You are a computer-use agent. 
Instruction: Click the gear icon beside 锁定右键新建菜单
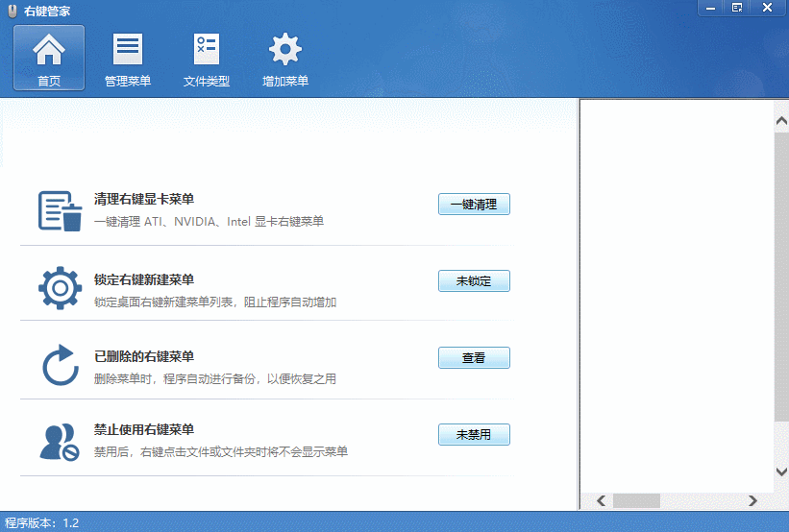(60, 287)
